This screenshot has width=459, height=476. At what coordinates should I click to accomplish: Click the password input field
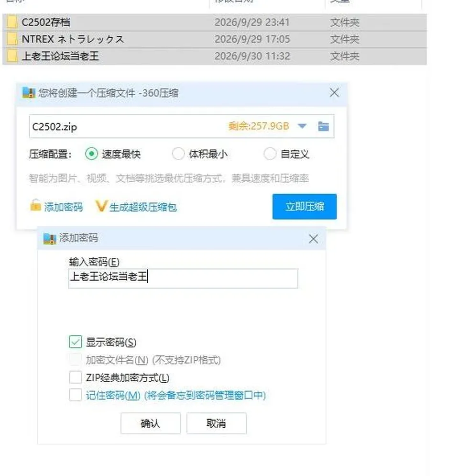tap(183, 278)
